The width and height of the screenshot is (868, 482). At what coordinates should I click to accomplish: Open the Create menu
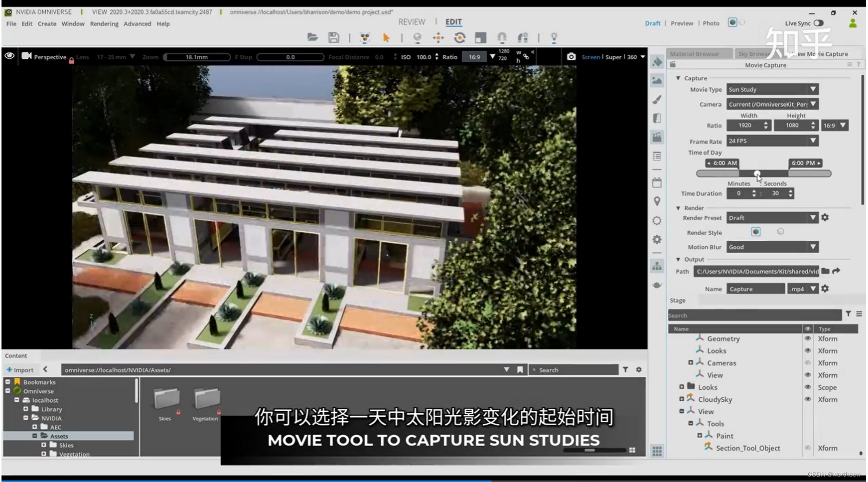(47, 23)
